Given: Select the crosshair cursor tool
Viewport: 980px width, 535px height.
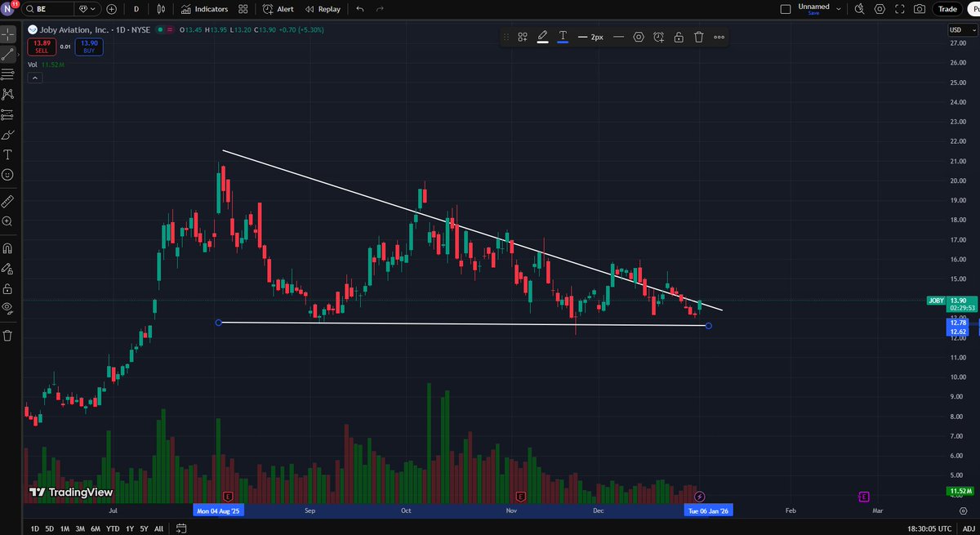Looking at the screenshot, I should click(8, 35).
